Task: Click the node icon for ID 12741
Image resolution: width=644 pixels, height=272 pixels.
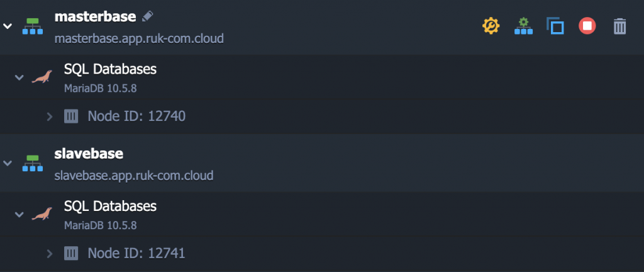Action: click(x=71, y=253)
